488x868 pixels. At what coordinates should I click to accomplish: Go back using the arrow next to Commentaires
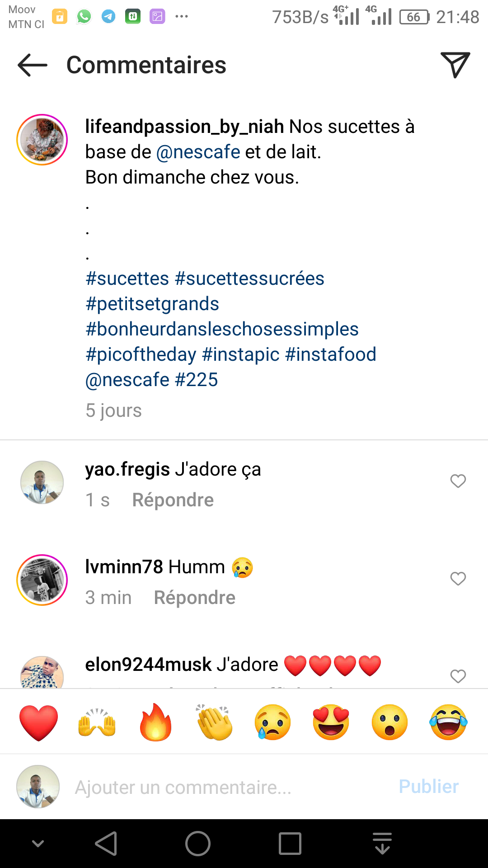33,65
